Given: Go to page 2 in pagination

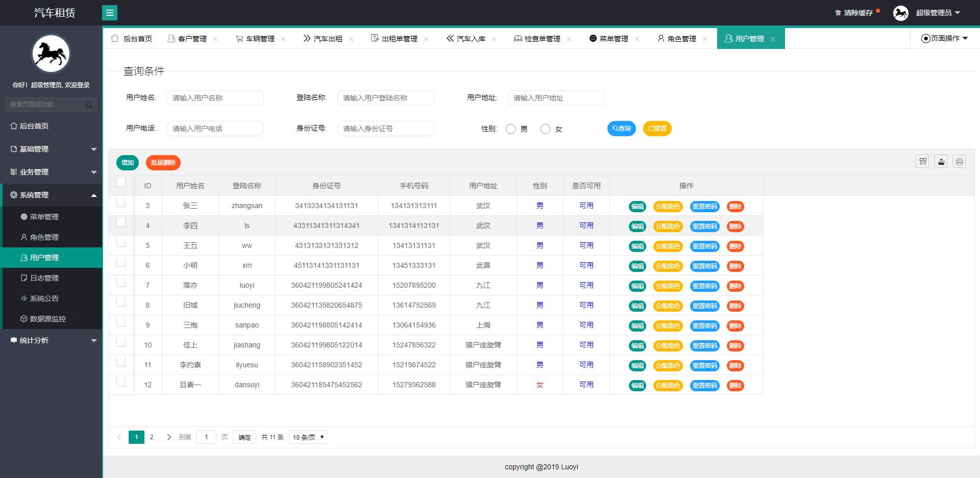Looking at the screenshot, I should (152, 437).
